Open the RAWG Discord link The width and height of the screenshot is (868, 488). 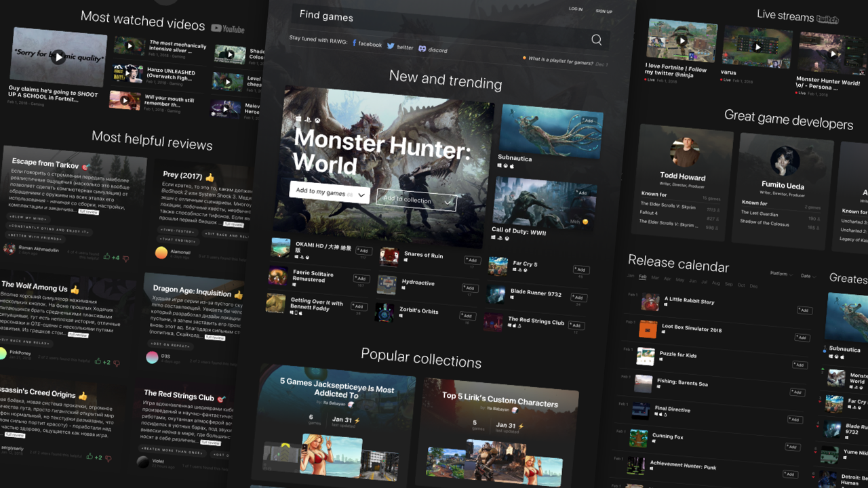tap(433, 49)
